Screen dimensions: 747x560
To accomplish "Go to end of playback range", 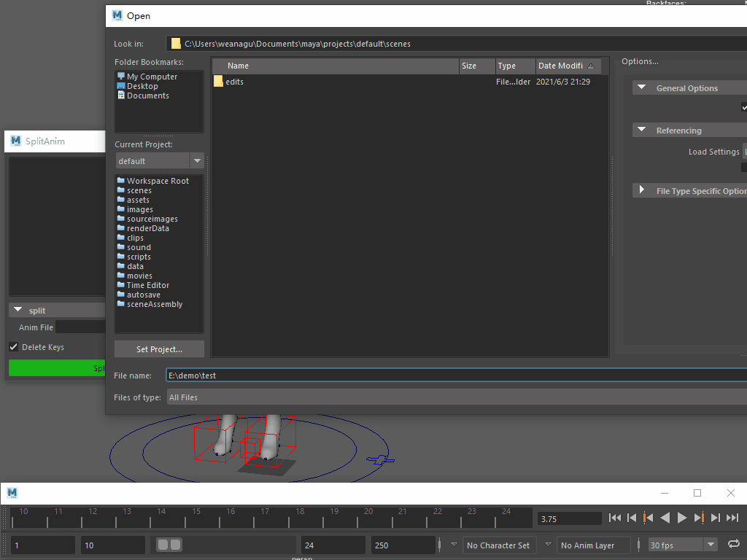I will (732, 518).
